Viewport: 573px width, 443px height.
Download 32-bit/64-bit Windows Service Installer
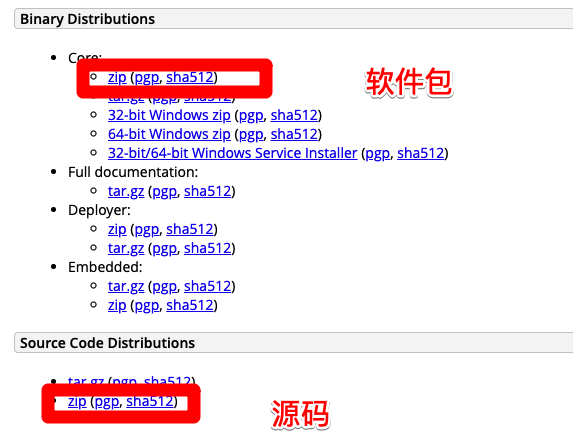232,154
